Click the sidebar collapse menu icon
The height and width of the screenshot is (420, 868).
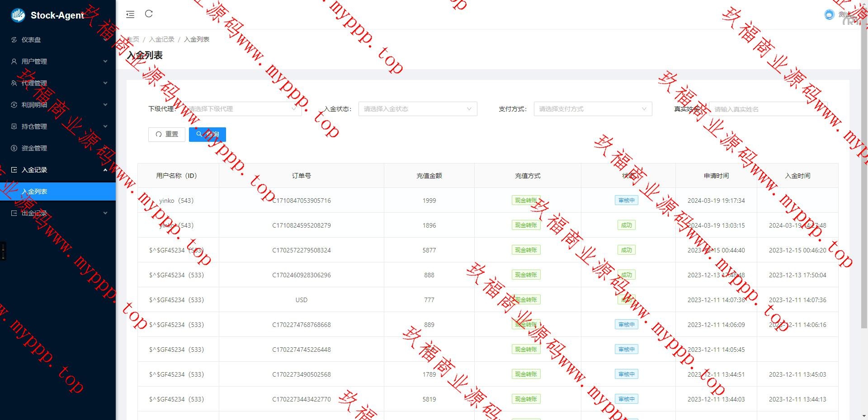(x=130, y=14)
